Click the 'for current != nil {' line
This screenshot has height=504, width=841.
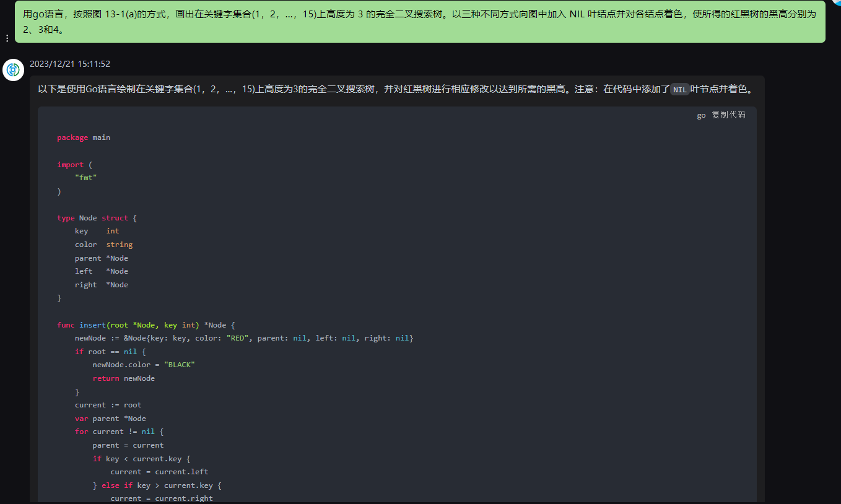[120, 432]
